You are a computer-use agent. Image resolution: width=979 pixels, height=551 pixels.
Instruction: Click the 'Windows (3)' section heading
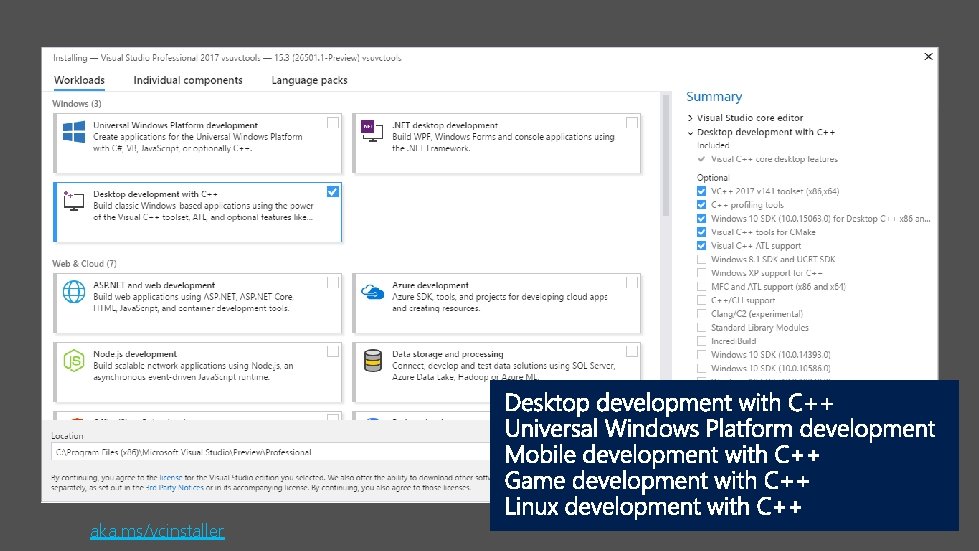(x=77, y=104)
